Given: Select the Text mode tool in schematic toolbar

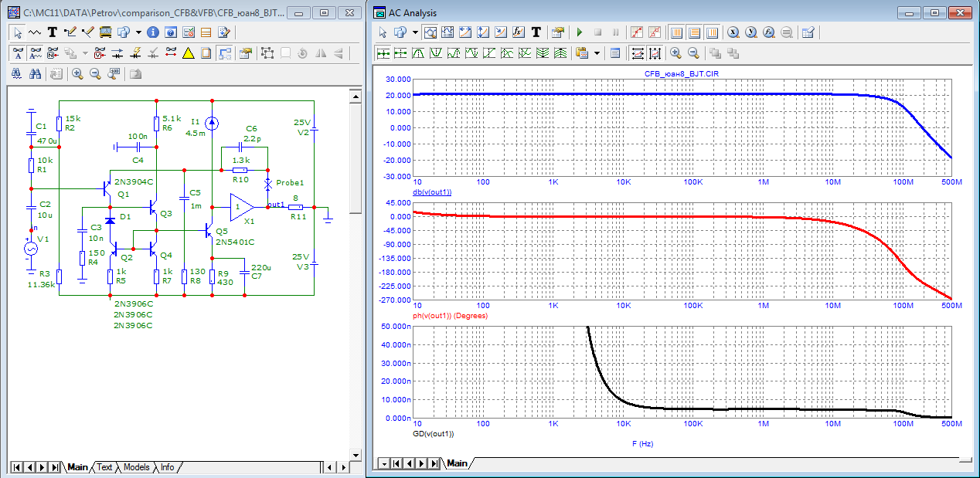Looking at the screenshot, I should pos(53,32).
